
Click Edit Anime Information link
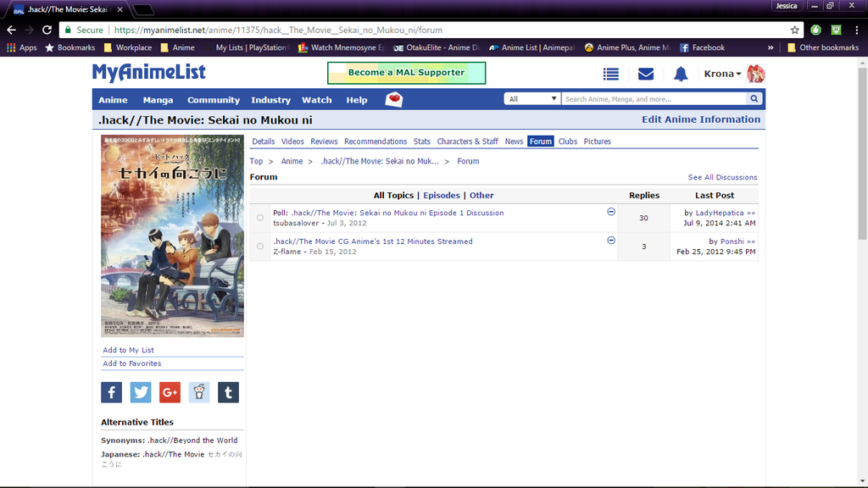(x=701, y=119)
